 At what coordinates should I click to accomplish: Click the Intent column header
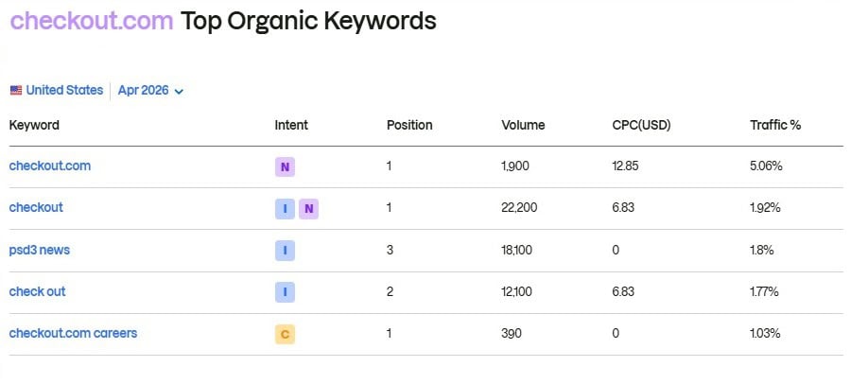[x=291, y=125]
